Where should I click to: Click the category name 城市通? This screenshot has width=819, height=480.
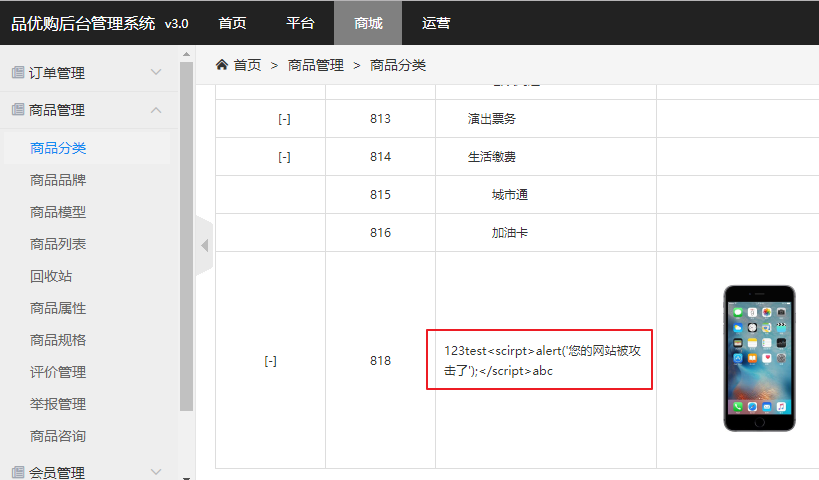pyautogui.click(x=509, y=195)
